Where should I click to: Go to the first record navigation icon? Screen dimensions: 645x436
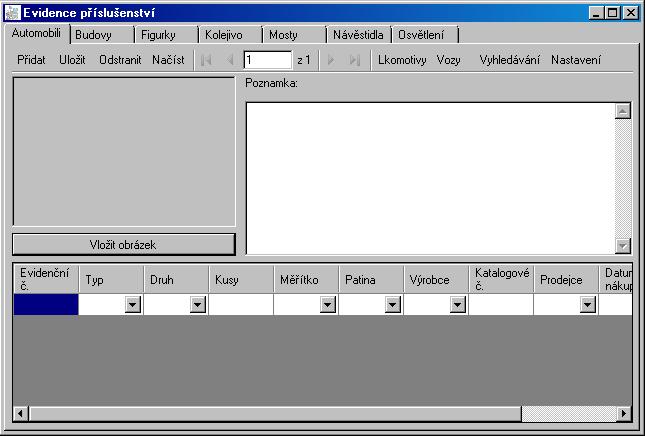click(x=206, y=60)
